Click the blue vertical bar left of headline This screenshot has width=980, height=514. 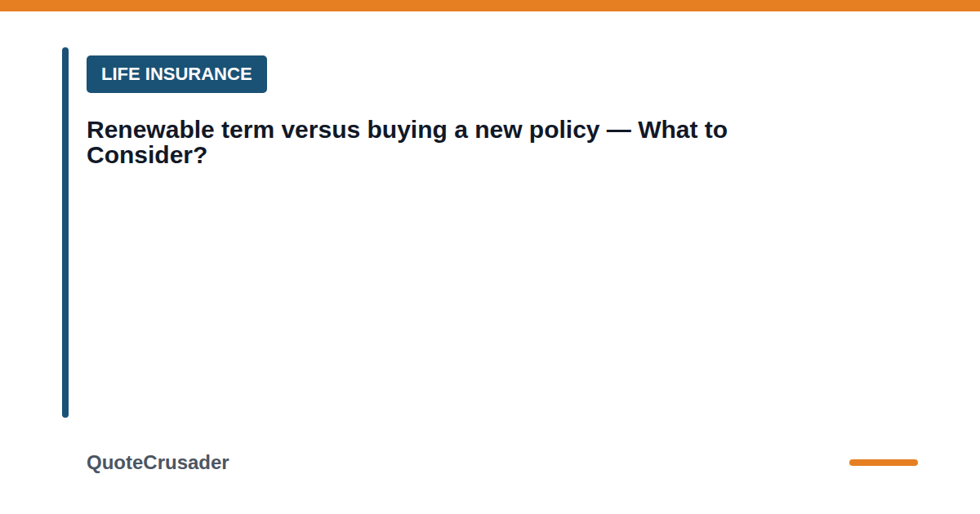point(65,233)
